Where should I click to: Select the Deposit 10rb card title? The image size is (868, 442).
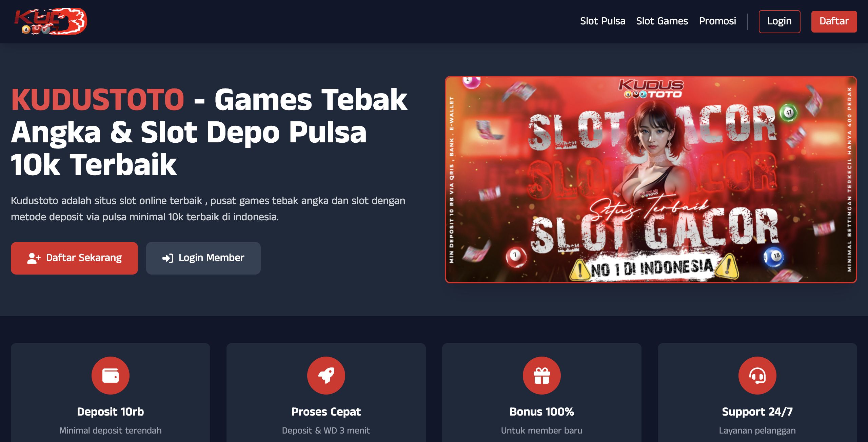pyautogui.click(x=111, y=412)
